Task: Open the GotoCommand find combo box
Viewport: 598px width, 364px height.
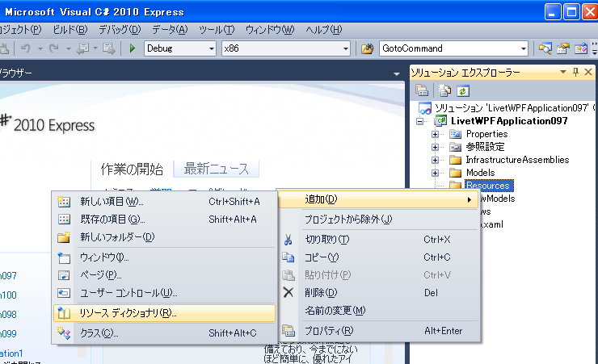Action: pos(524,48)
